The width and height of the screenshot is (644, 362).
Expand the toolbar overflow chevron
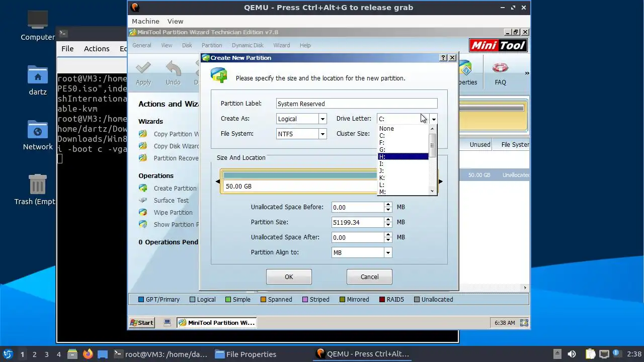pyautogui.click(x=527, y=73)
